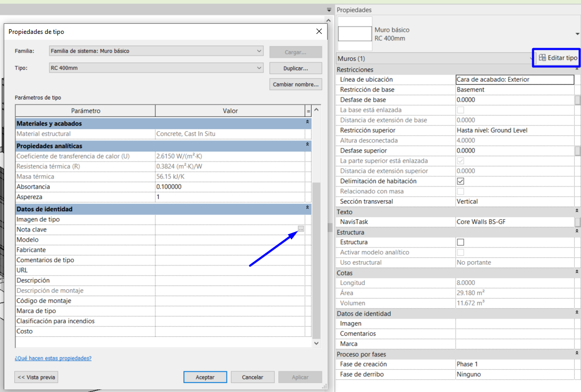The height and width of the screenshot is (392, 581).
Task: Toggle the Activar modelo analítico checkbox
Action: (460, 253)
